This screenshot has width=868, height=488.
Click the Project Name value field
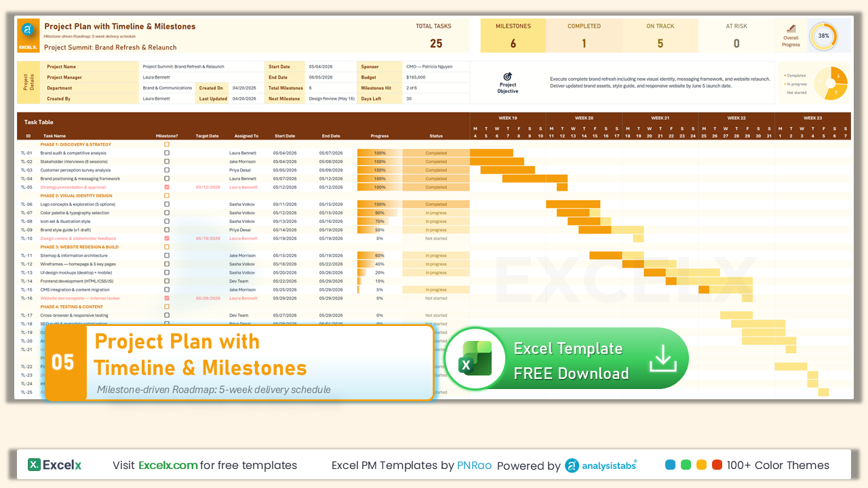[202, 67]
